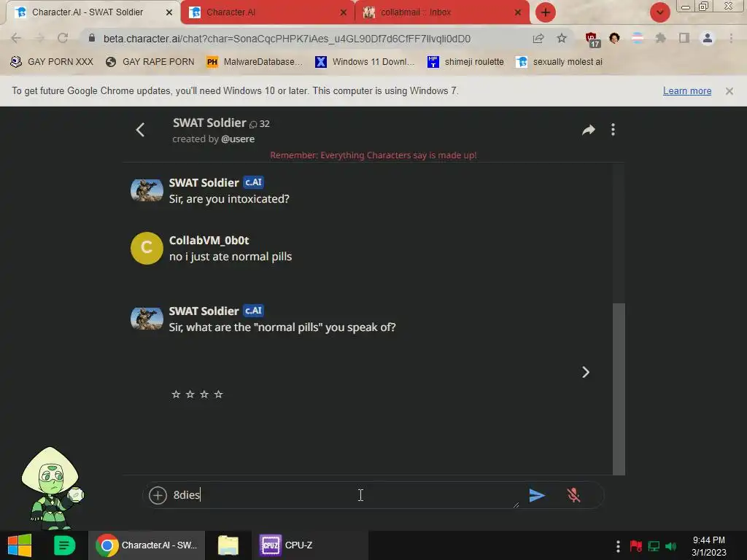Click the volume speaker tray icon

tap(671, 545)
